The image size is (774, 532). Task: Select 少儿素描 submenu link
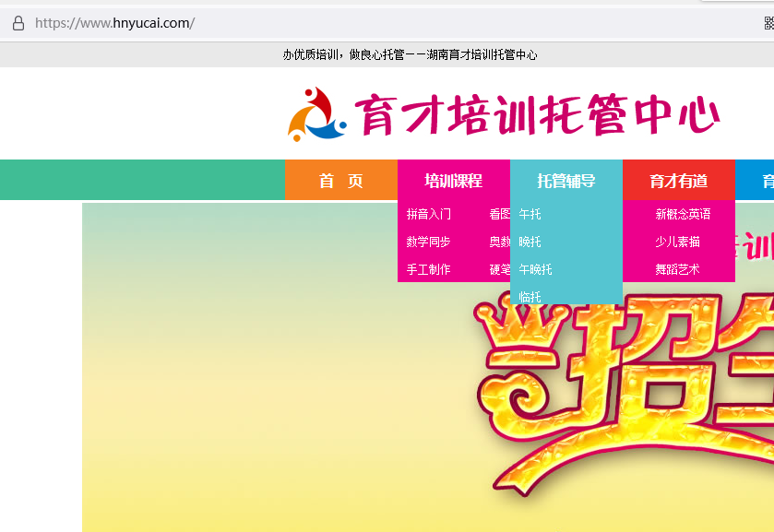point(677,242)
